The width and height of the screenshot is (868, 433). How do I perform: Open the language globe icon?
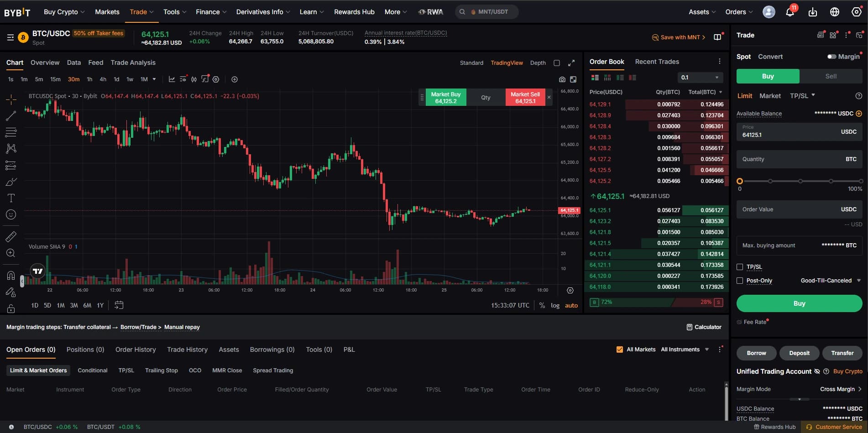click(835, 12)
